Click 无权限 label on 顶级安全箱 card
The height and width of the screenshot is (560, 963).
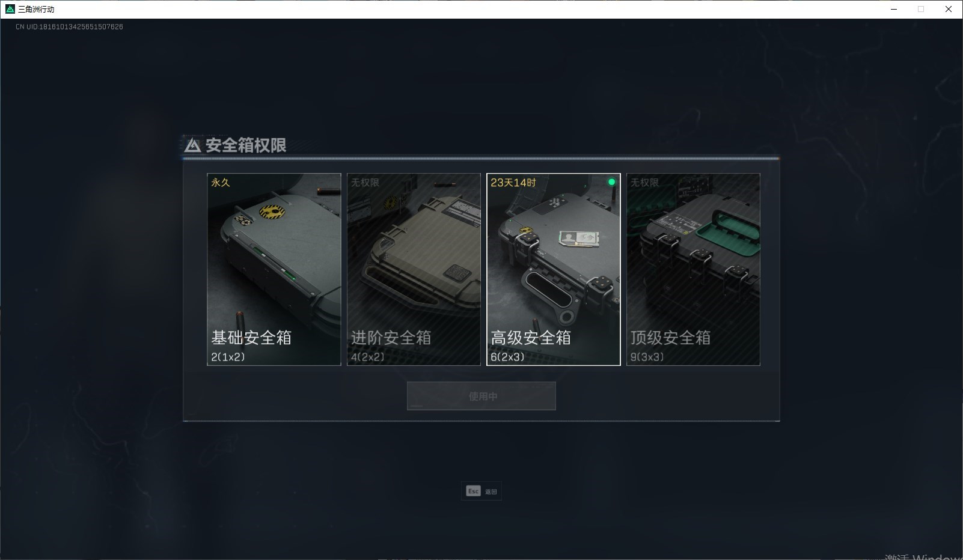tap(645, 182)
